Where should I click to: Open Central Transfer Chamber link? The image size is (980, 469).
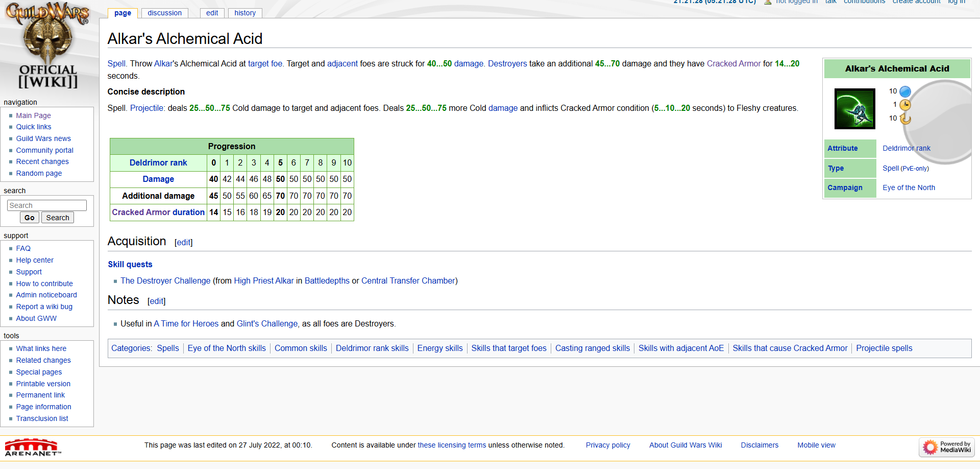tap(408, 280)
